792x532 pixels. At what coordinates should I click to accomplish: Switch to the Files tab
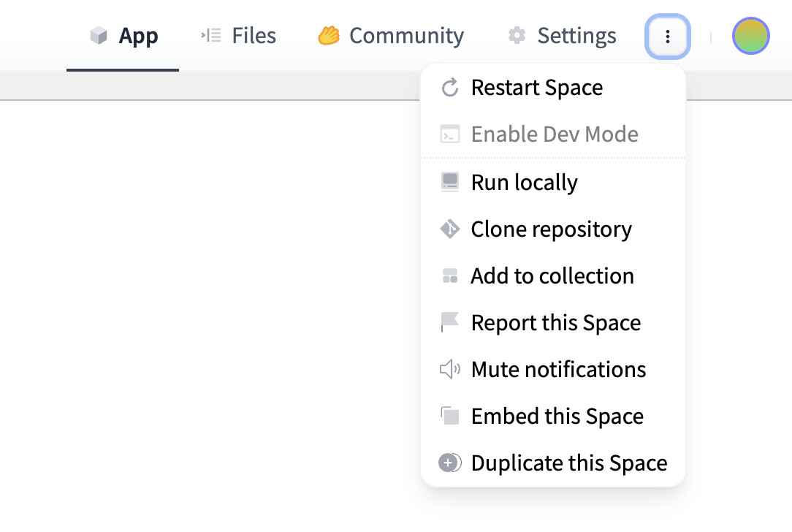(x=254, y=36)
